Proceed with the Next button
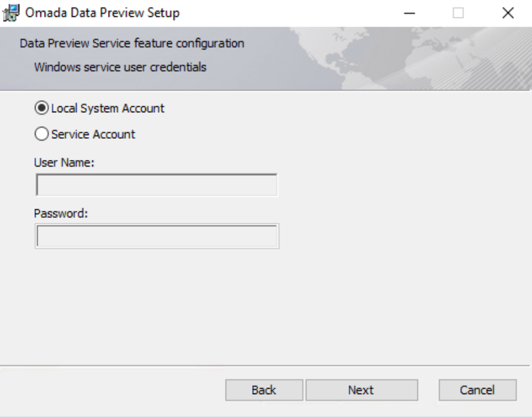 [362, 390]
